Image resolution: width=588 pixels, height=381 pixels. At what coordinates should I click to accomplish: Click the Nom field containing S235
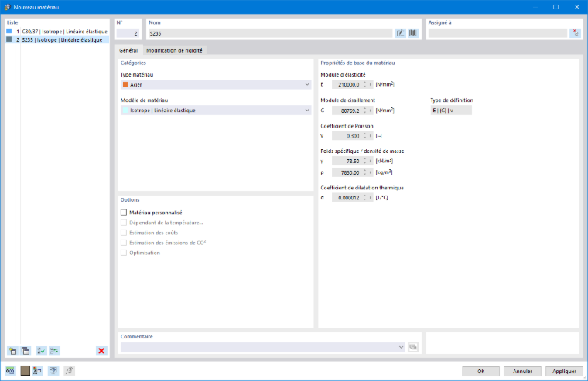click(270, 33)
